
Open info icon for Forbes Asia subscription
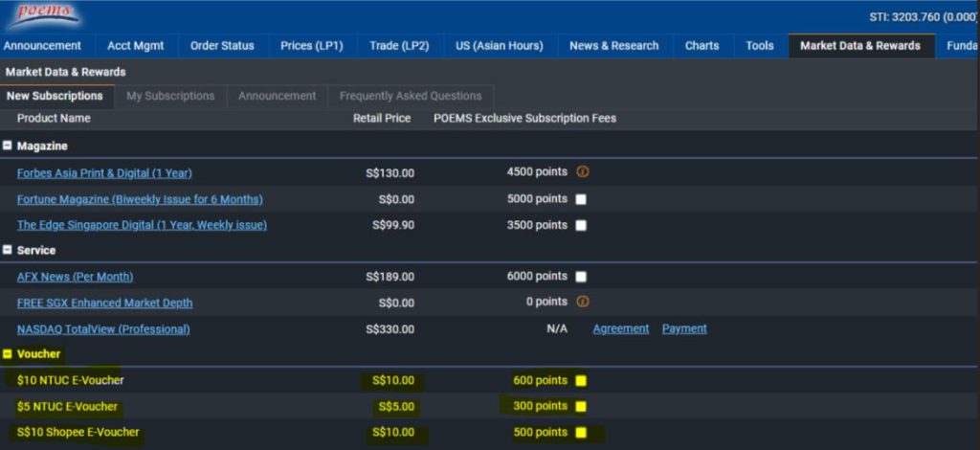583,172
